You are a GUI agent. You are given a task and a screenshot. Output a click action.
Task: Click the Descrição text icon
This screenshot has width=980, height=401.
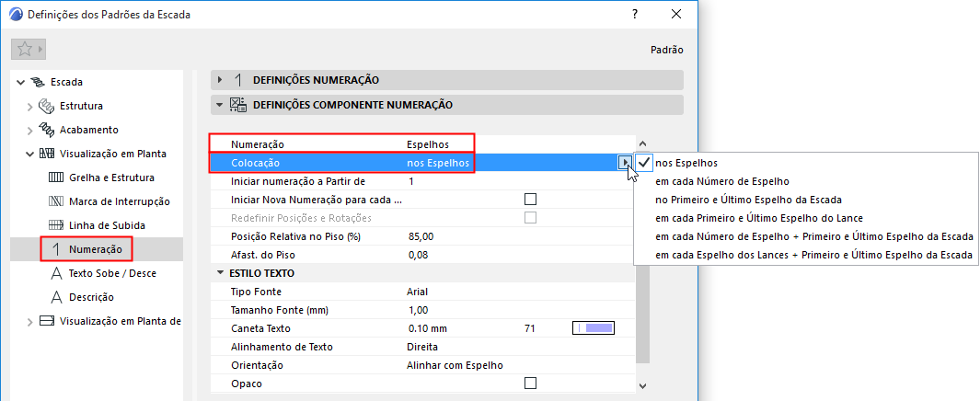pyautogui.click(x=56, y=297)
